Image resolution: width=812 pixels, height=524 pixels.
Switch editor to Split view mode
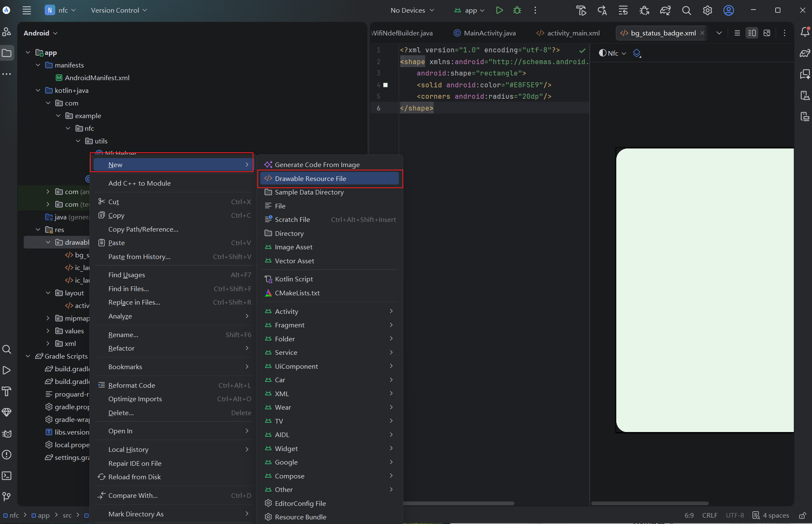coord(752,33)
